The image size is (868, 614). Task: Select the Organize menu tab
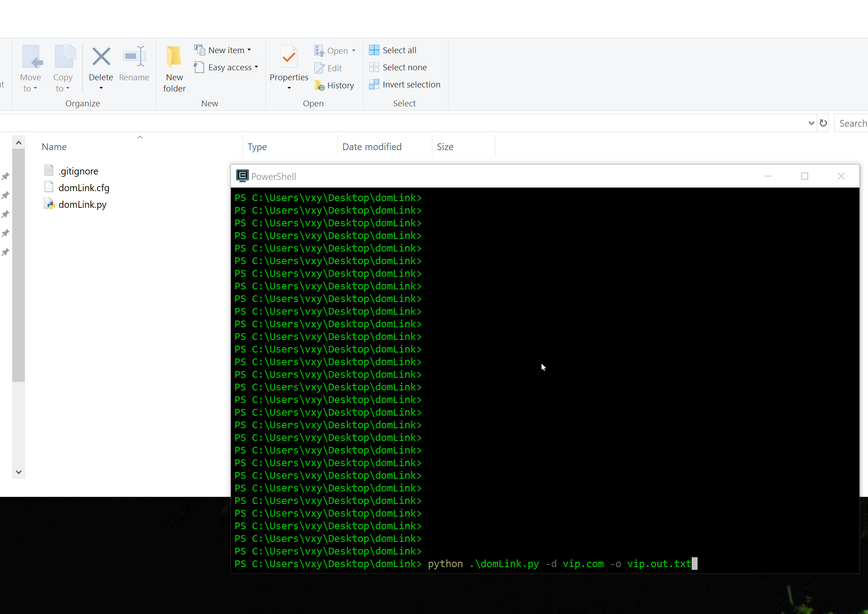tap(83, 103)
